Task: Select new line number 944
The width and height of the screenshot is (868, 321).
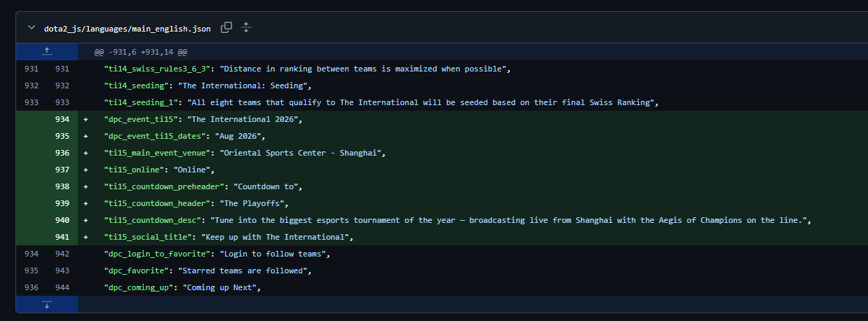Action: (62, 287)
